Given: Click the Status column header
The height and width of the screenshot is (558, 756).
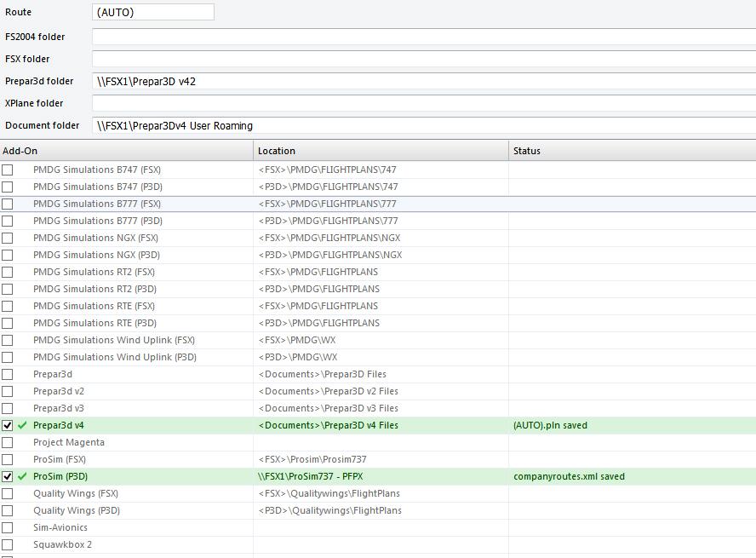Looking at the screenshot, I should tap(632, 151).
